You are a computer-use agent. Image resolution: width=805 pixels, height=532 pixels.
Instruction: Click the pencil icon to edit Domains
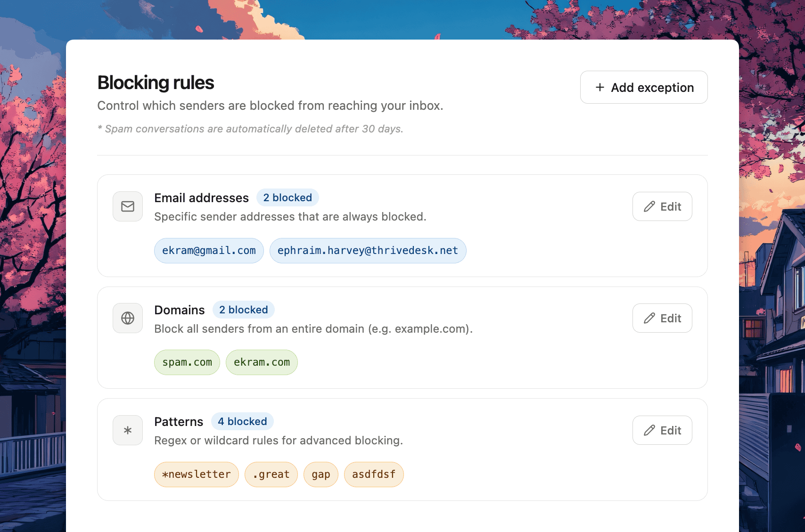tap(649, 318)
